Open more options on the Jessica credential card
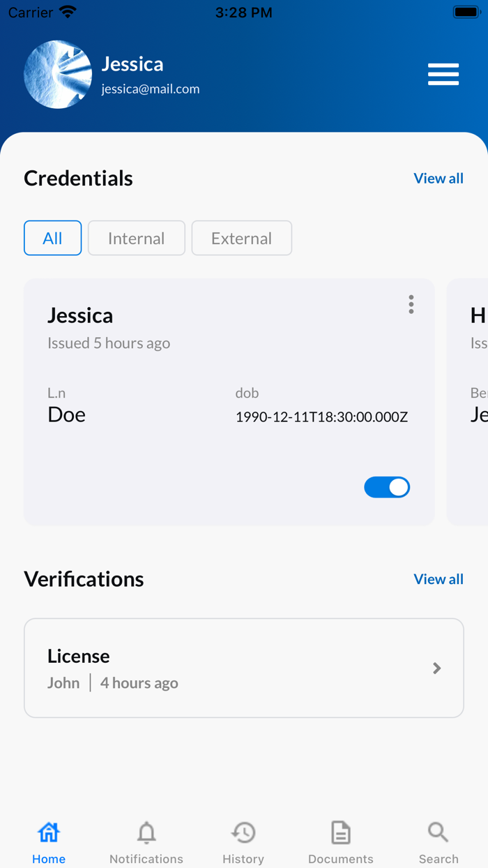The height and width of the screenshot is (868, 488). 411,304
